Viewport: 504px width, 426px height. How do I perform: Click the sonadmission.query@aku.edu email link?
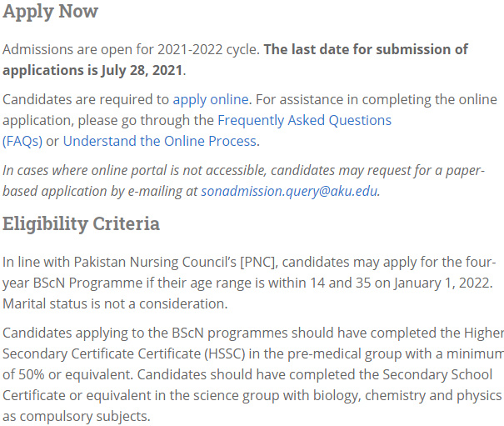point(289,192)
